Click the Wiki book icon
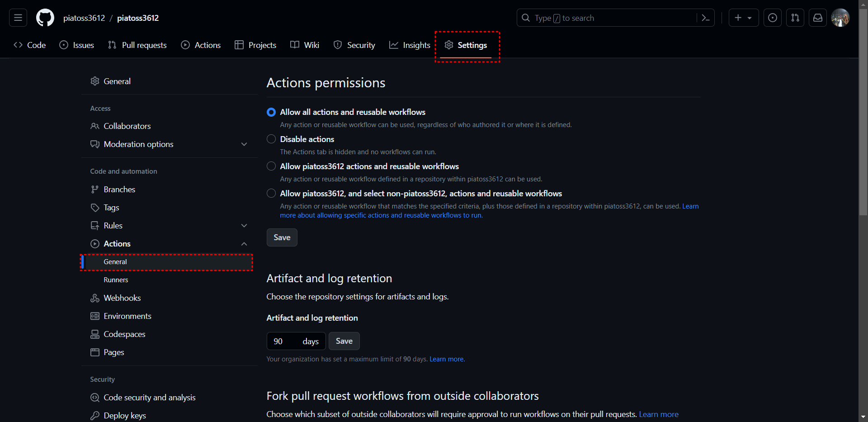Image resolution: width=868 pixels, height=422 pixels. click(x=295, y=45)
